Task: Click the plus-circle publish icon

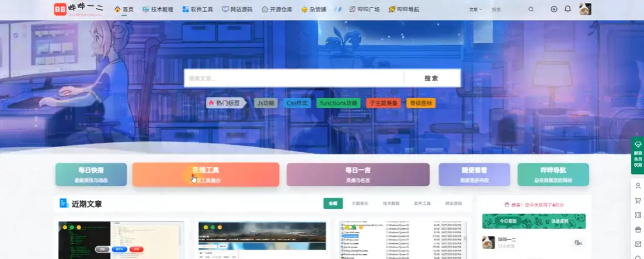Action: click(x=554, y=9)
